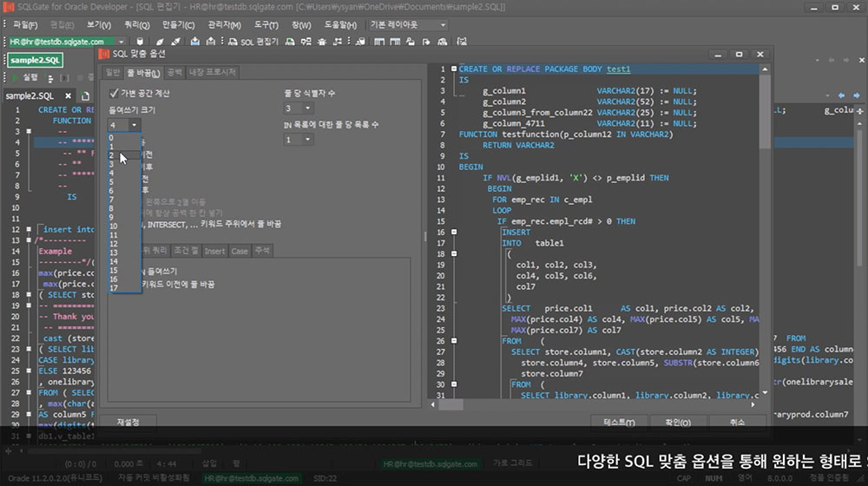868x486 pixels.
Task: Click the schema diagram icon left of the bug
Action: pyautogui.click(x=306, y=42)
